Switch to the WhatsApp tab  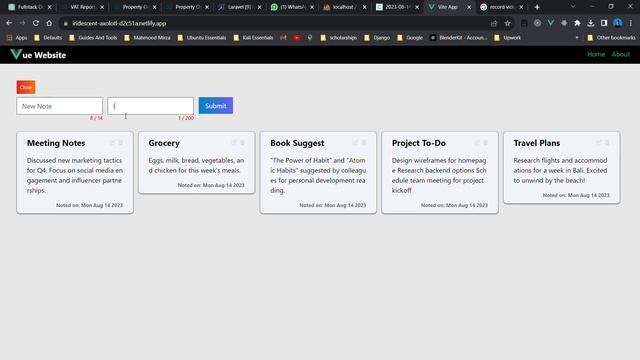click(292, 7)
